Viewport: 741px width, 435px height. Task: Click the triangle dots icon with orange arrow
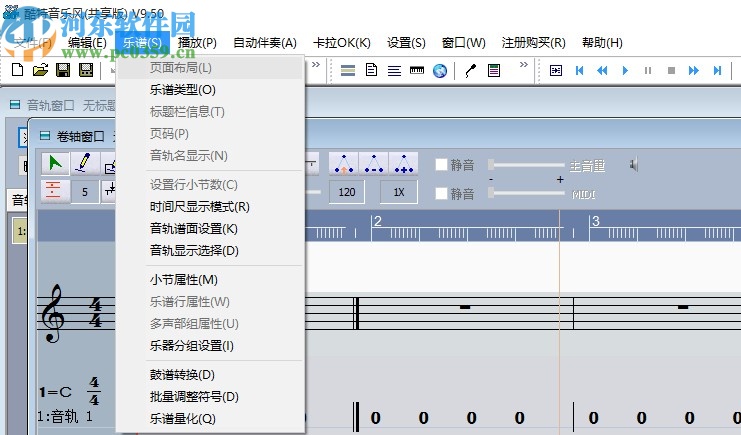pos(344,164)
